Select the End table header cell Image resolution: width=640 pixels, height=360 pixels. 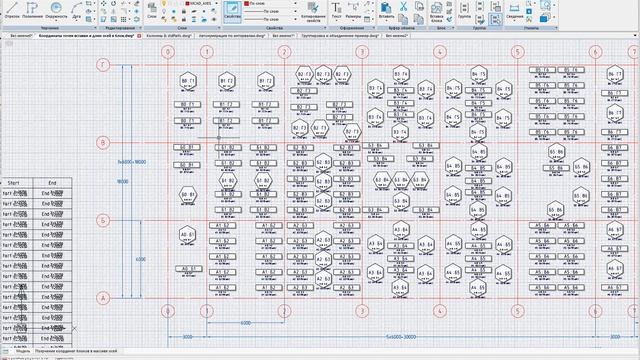click(52, 183)
